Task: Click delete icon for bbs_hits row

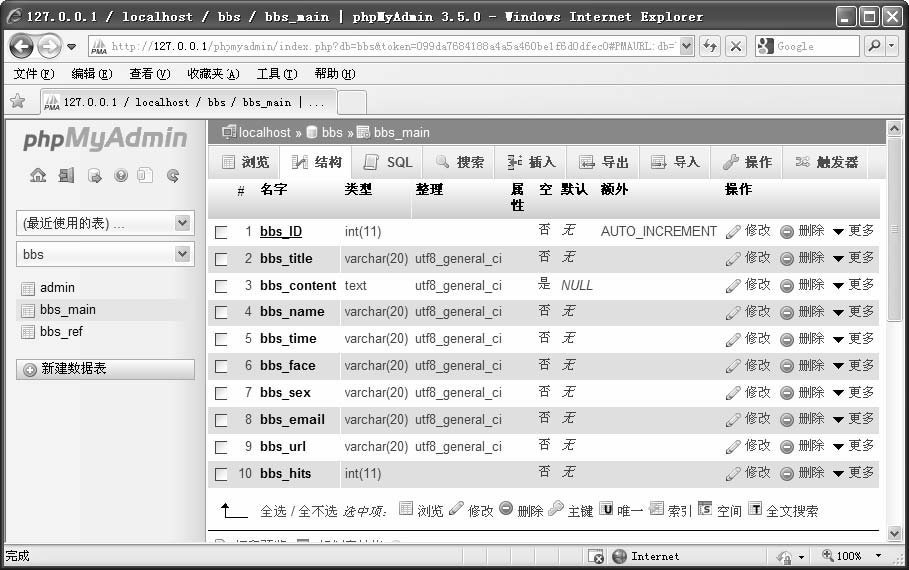Action: pyautogui.click(x=787, y=474)
